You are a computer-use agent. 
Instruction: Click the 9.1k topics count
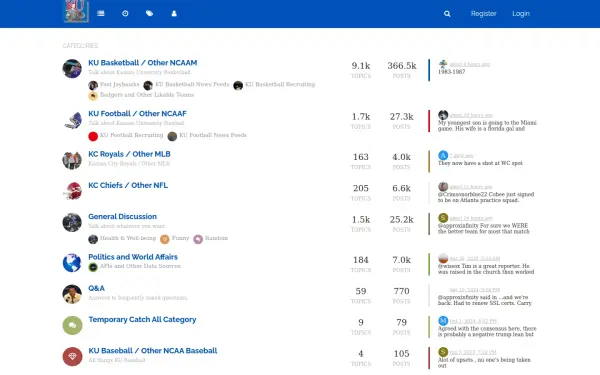tap(361, 66)
